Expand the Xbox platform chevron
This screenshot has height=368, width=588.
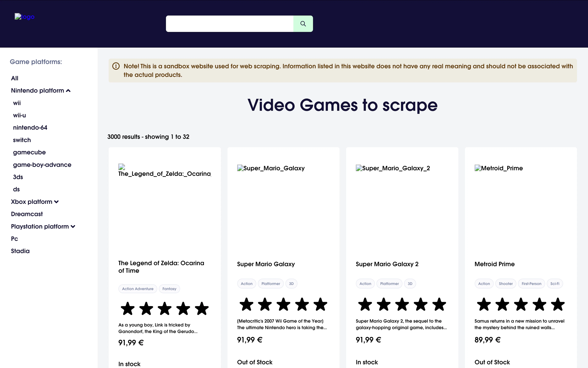click(x=56, y=202)
